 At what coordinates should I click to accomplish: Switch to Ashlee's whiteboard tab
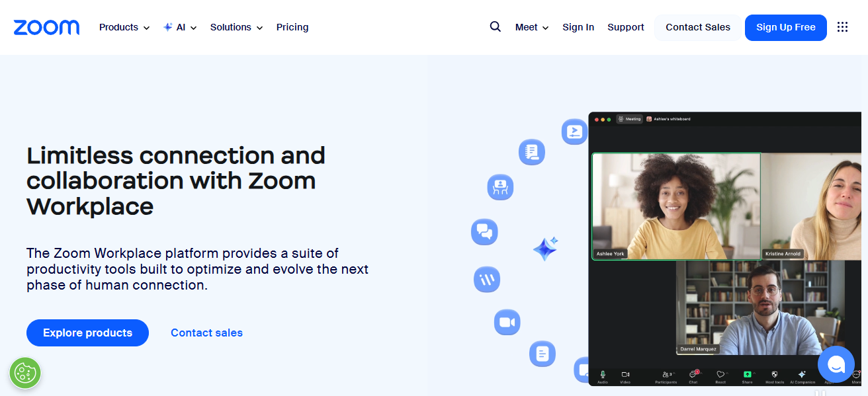pos(668,119)
